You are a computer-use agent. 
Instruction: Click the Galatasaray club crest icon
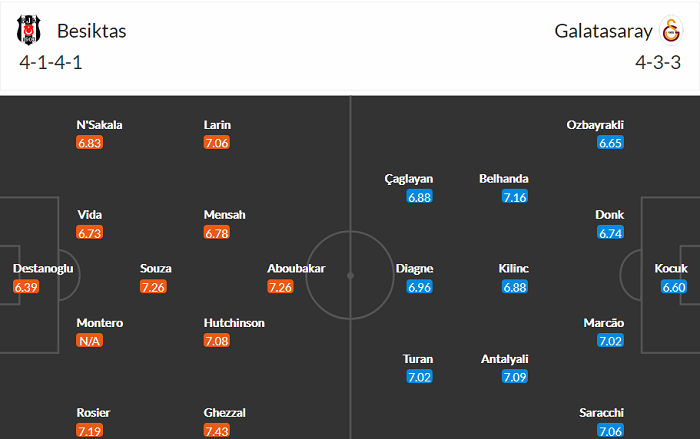point(670,31)
